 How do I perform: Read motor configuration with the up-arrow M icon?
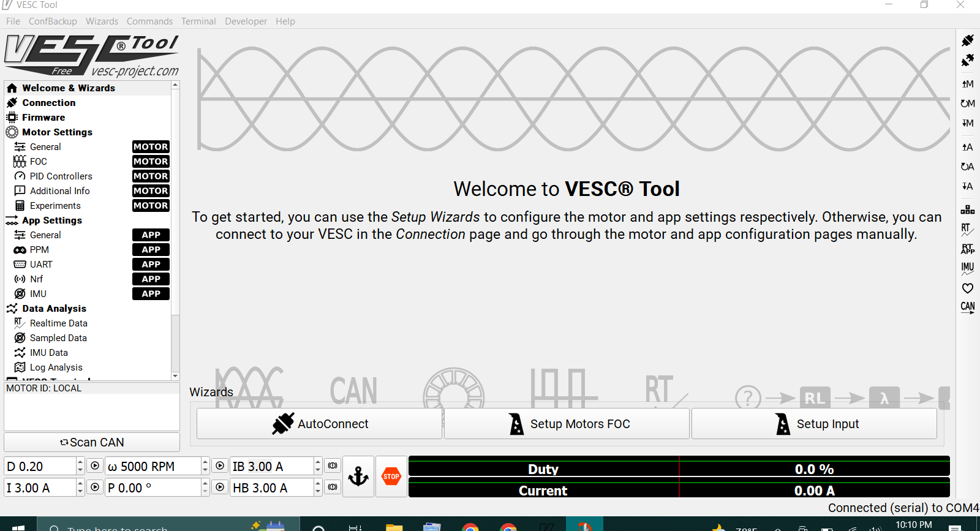pos(968,84)
